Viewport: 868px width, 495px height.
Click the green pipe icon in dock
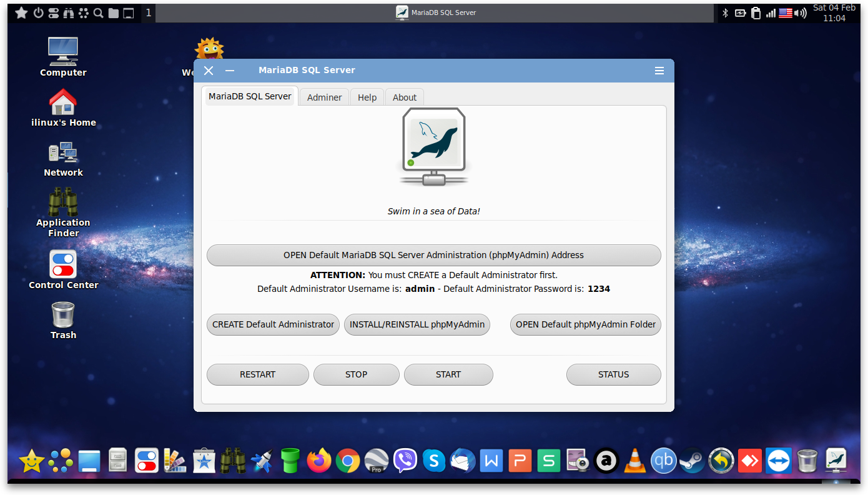290,461
